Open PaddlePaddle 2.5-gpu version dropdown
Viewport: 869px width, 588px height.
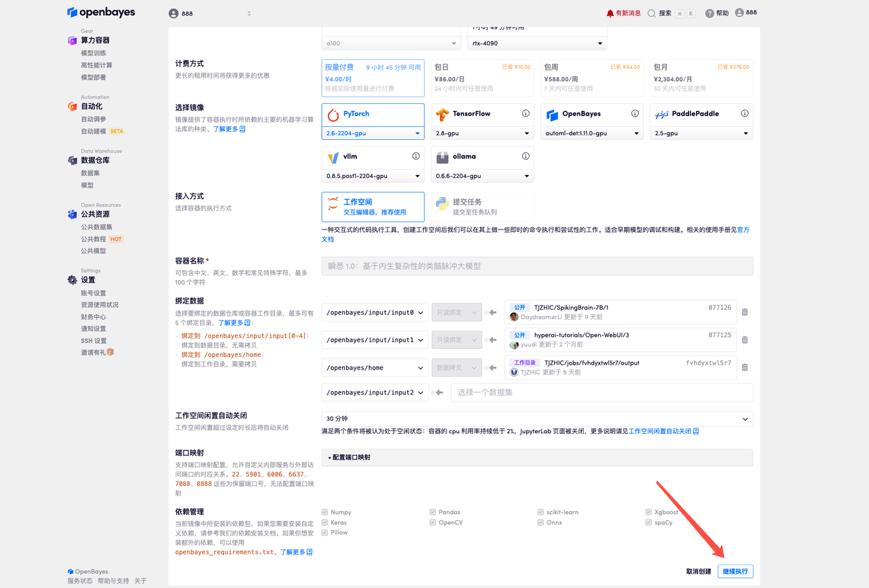point(701,133)
